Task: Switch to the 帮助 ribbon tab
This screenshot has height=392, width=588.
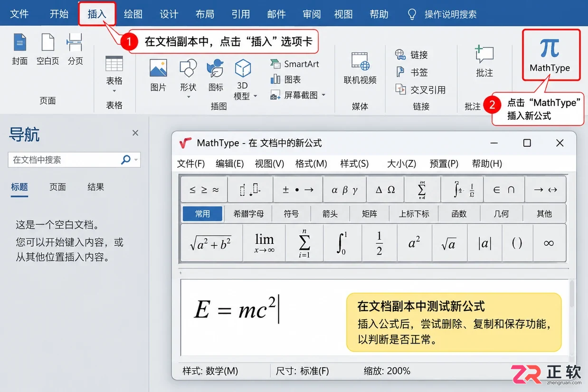Action: (379, 14)
